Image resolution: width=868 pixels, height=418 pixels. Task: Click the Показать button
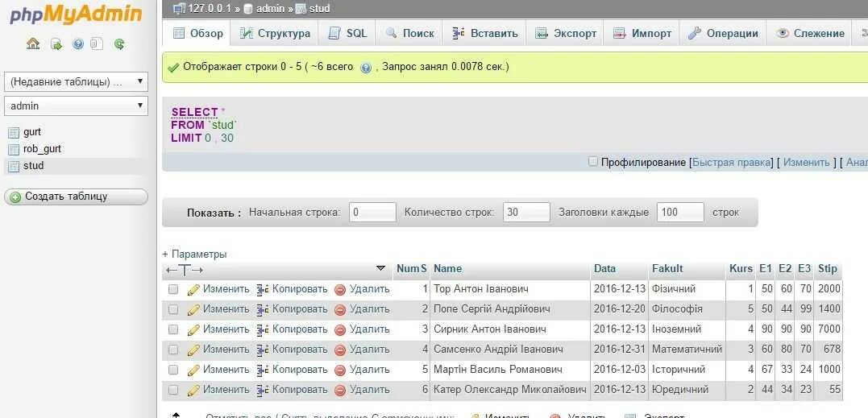tap(214, 213)
